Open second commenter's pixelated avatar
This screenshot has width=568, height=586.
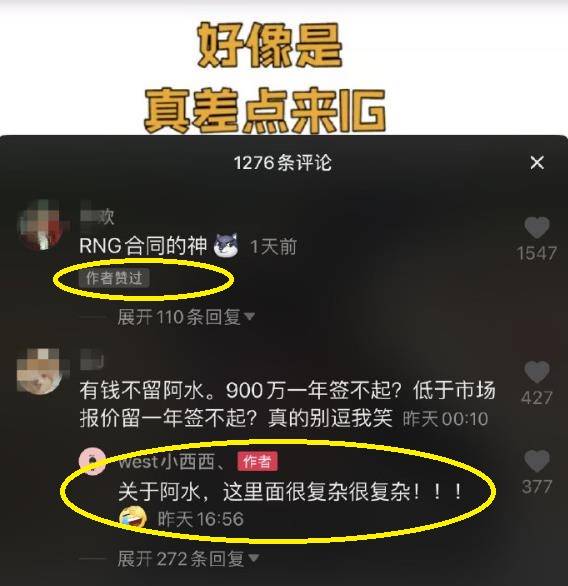tap(40, 371)
